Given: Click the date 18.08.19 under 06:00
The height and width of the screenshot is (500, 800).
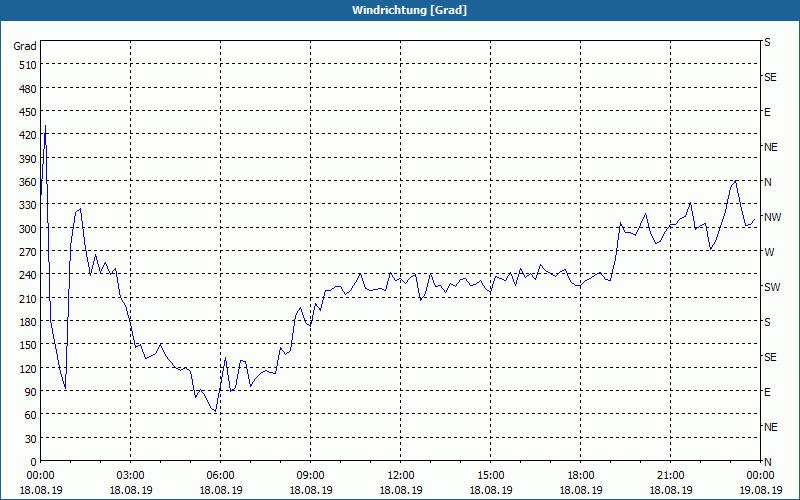Looking at the screenshot, I should pyautogui.click(x=220, y=490).
